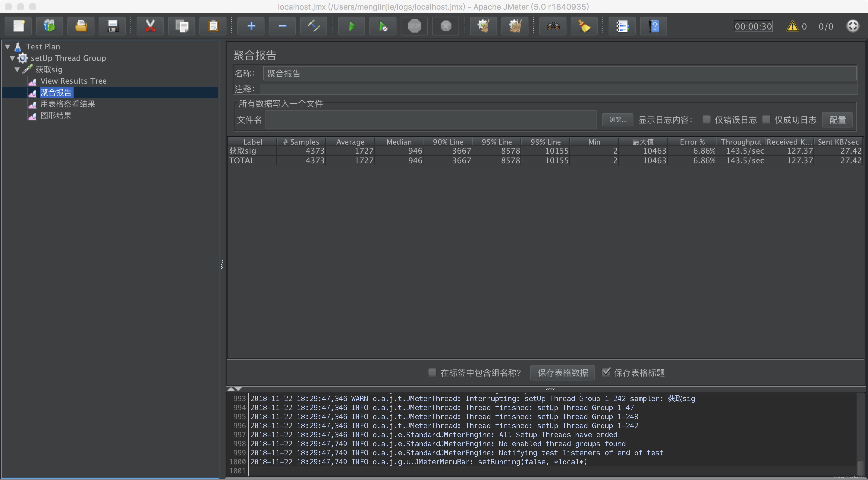Click the Median column header
Viewport: 868px width, 480px height.
point(399,142)
